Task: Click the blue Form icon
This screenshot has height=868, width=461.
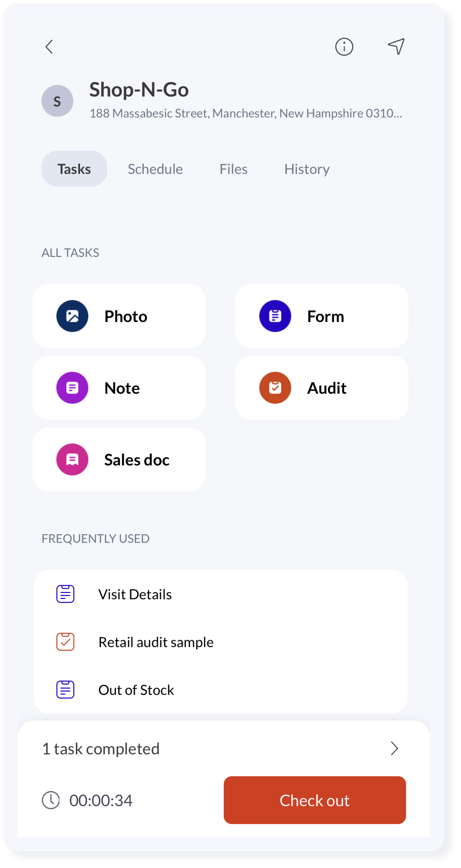Action: click(x=275, y=316)
